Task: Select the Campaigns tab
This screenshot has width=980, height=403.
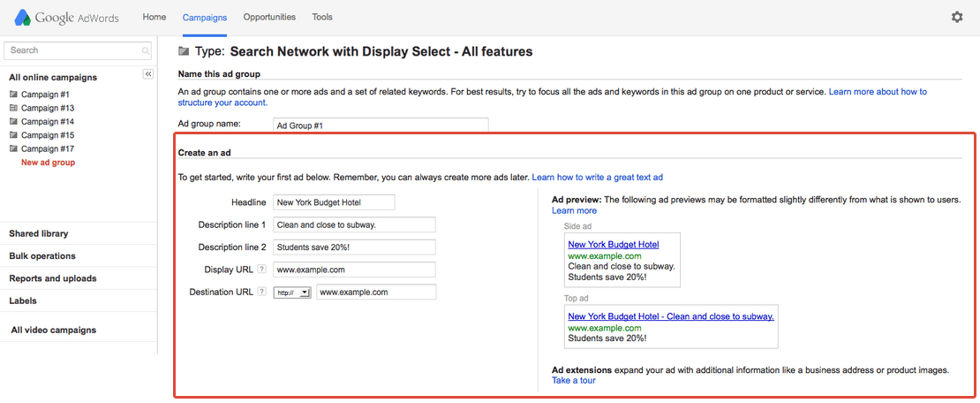Action: point(205,18)
